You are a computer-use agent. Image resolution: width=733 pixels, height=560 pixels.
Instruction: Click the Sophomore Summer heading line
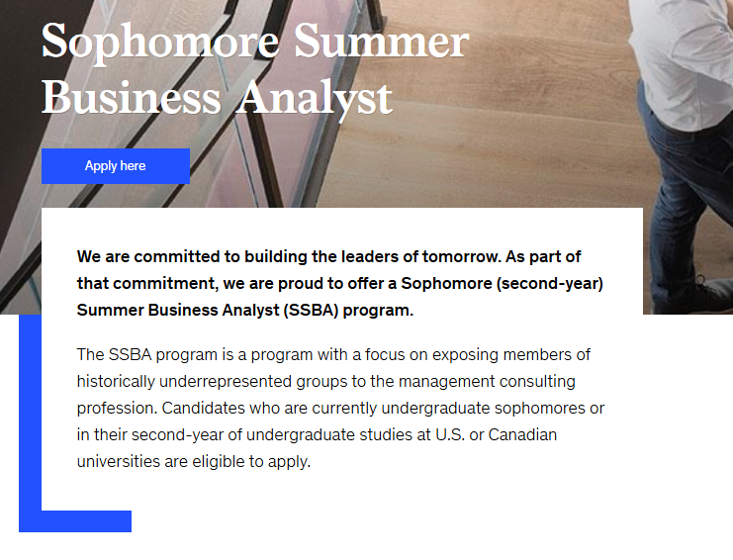255,43
